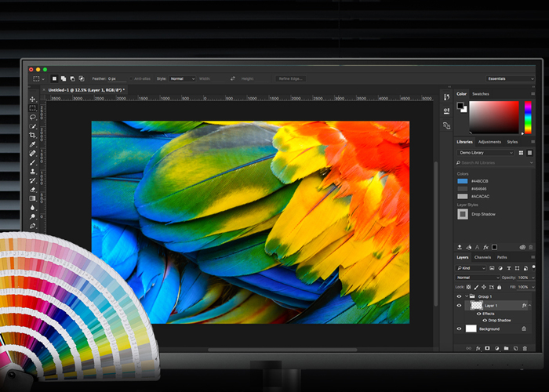Switch to the Swatches tab
The width and height of the screenshot is (549, 392).
(x=480, y=94)
